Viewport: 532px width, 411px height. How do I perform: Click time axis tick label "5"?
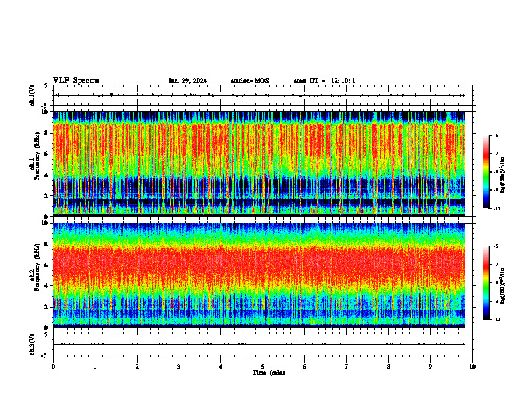coord(263,367)
